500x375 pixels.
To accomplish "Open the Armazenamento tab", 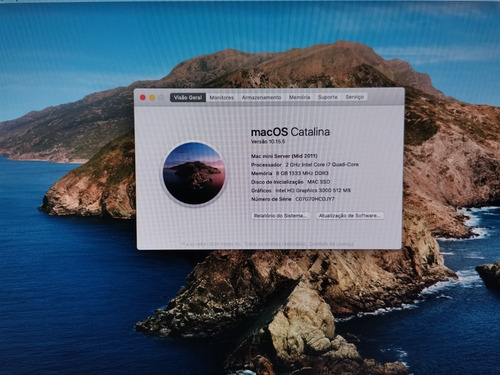I will coord(261,97).
